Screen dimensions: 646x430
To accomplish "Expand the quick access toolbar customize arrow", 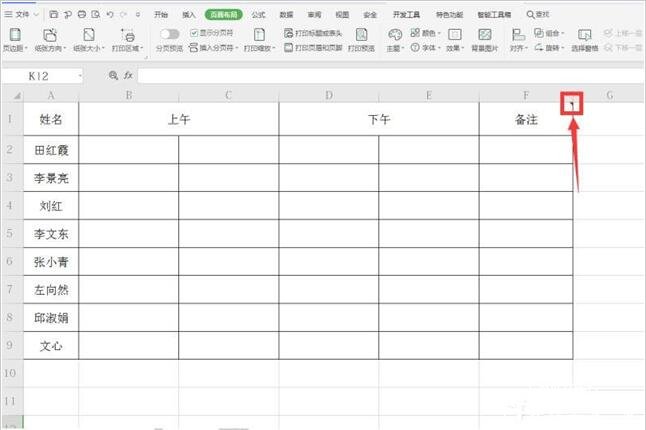I will click(x=138, y=14).
